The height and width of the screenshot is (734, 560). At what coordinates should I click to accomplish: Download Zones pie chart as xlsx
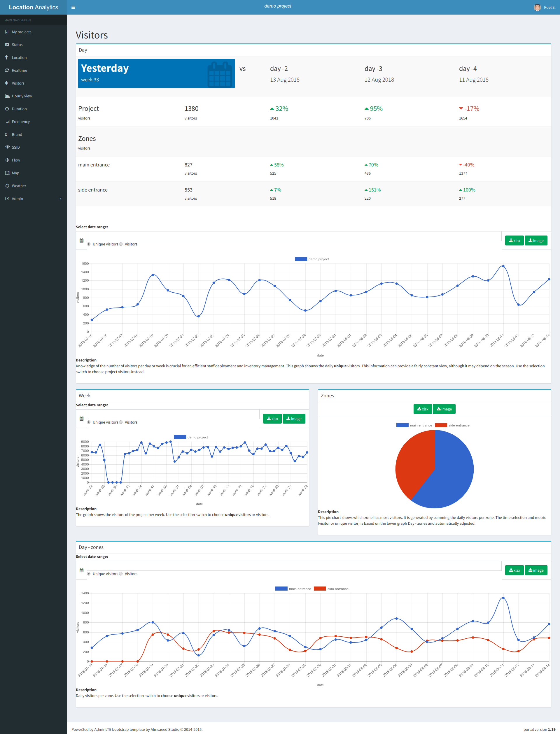[x=422, y=409]
